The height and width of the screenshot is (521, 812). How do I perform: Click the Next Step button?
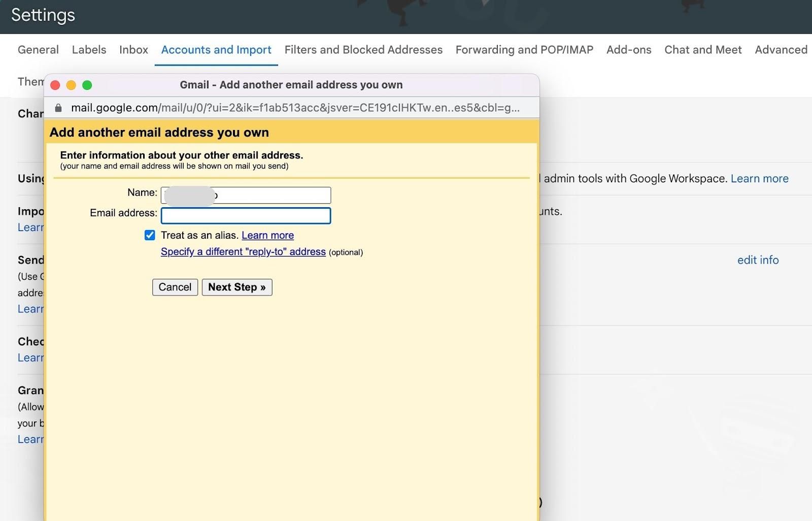[x=237, y=287]
